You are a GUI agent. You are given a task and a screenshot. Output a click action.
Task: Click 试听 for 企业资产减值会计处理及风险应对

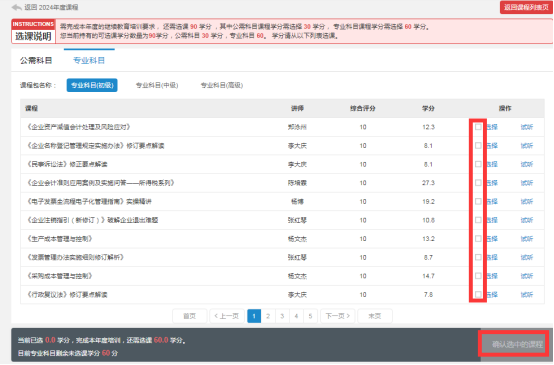(x=527, y=127)
